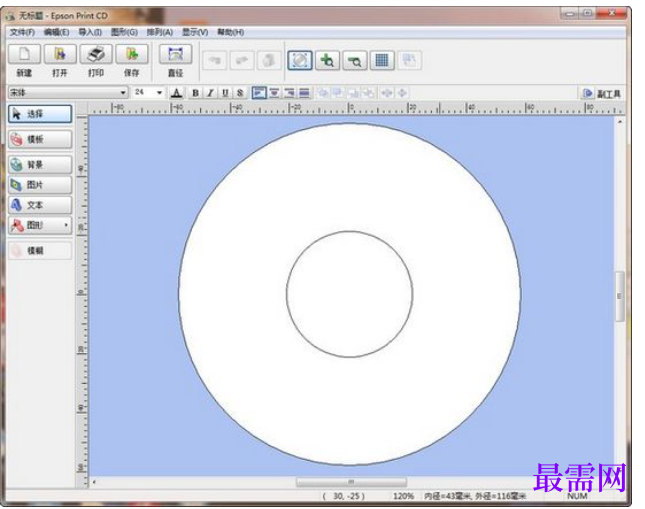
Task: Open the font size 24 dropdown
Action: (159, 93)
